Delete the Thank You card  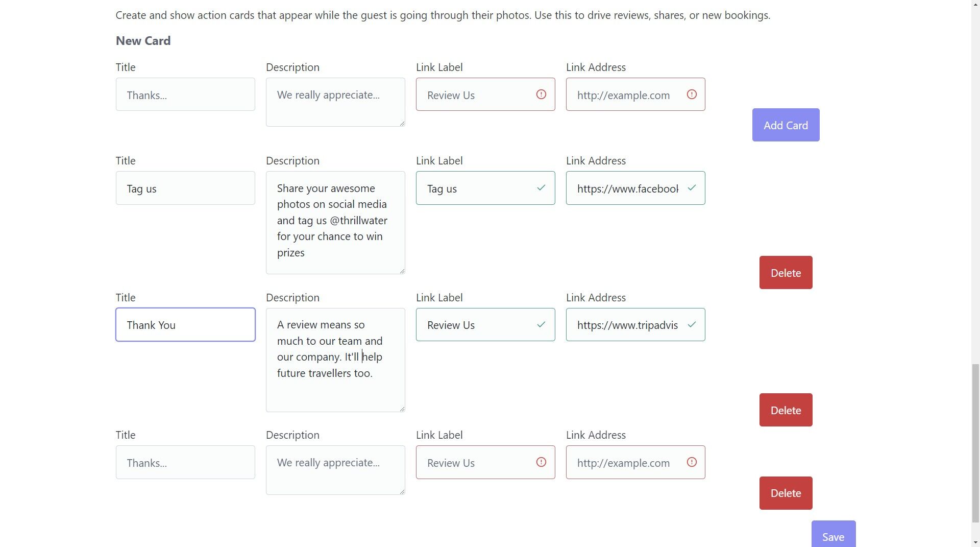(786, 410)
